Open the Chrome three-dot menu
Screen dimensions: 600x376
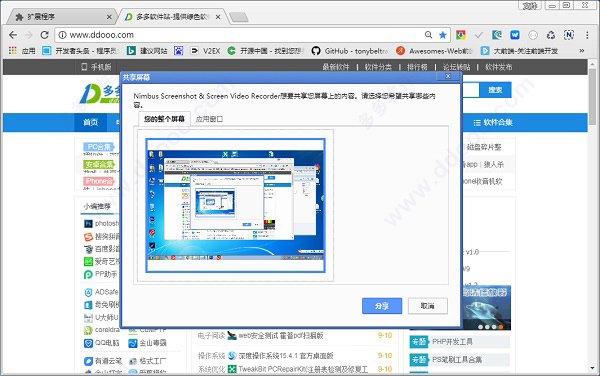tap(587, 35)
